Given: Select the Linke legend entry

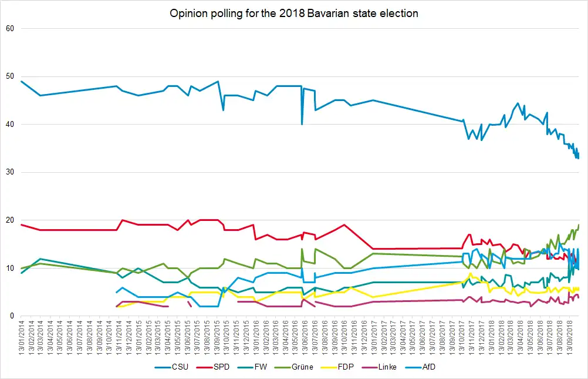Looking at the screenshot, I should point(401,367).
